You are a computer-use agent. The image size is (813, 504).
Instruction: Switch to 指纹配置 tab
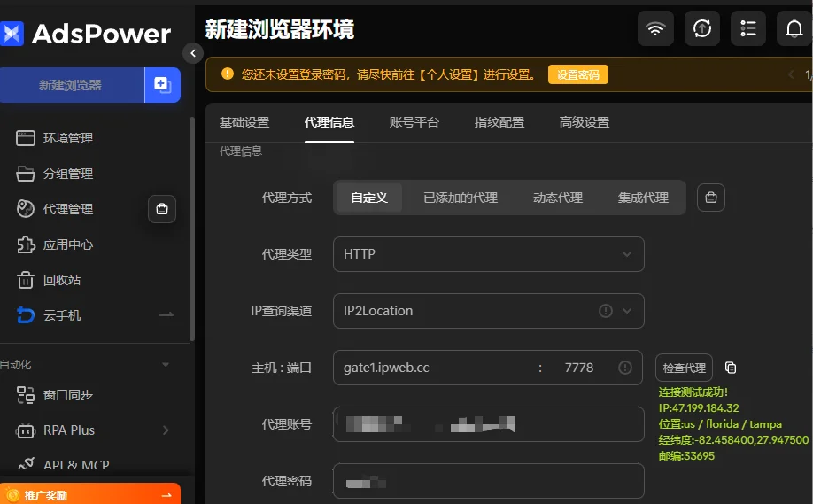[499, 122]
